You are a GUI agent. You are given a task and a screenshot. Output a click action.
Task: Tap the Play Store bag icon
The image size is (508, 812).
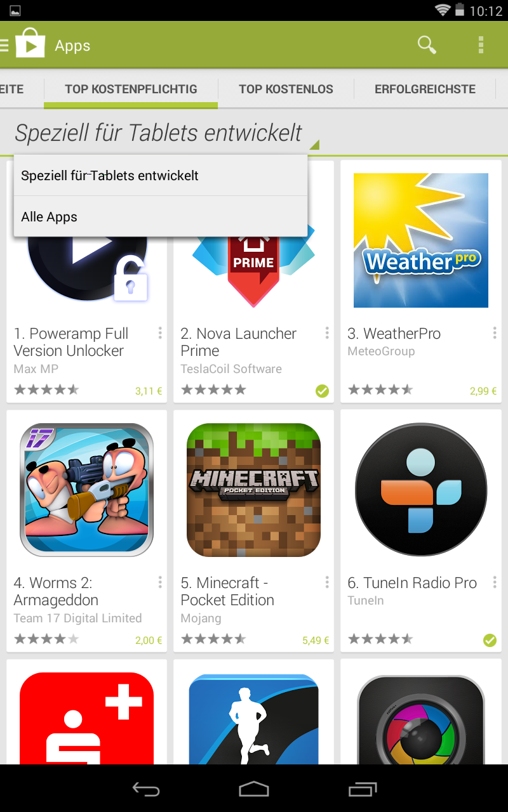[30, 44]
